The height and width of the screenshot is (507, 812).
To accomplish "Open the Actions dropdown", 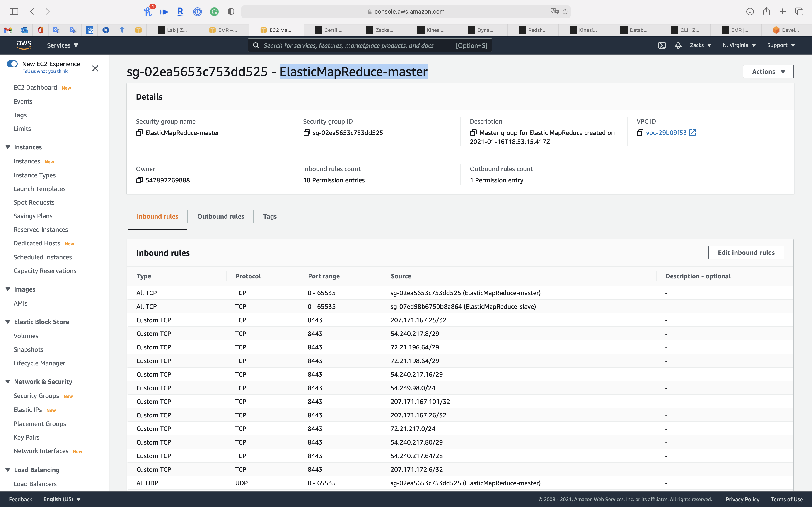I will coord(768,72).
